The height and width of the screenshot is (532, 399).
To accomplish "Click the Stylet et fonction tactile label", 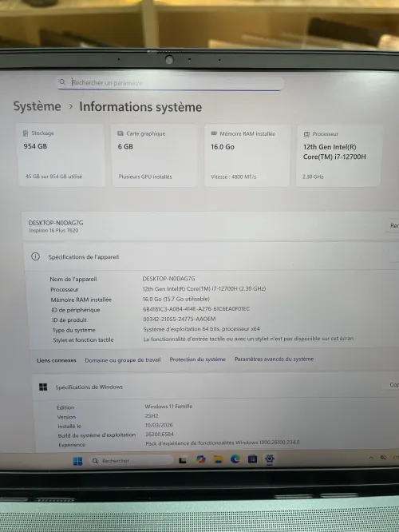I will pyautogui.click(x=83, y=339).
